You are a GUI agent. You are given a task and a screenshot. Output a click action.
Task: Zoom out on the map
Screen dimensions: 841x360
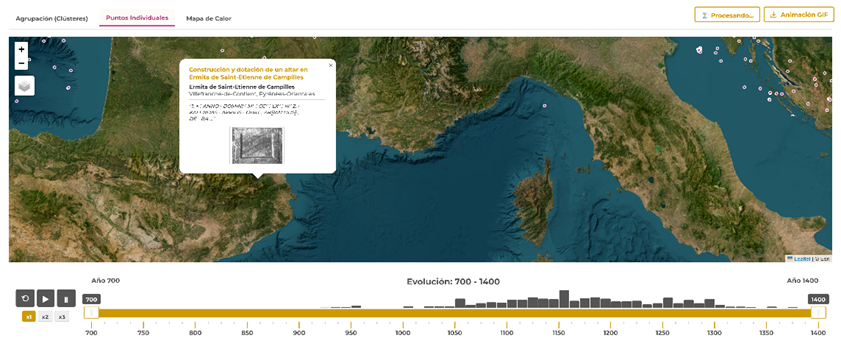pyautogui.click(x=21, y=63)
